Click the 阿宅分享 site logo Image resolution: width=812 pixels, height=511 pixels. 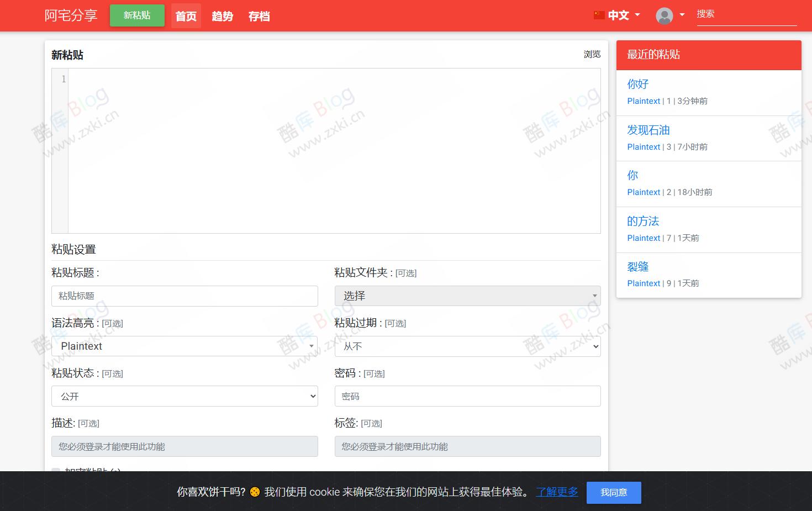71,15
